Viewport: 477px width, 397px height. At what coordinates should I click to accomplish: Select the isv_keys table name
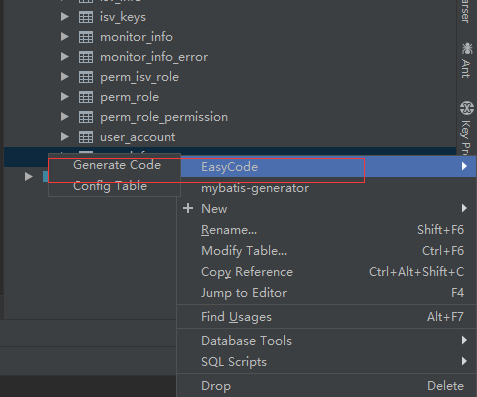point(123,17)
